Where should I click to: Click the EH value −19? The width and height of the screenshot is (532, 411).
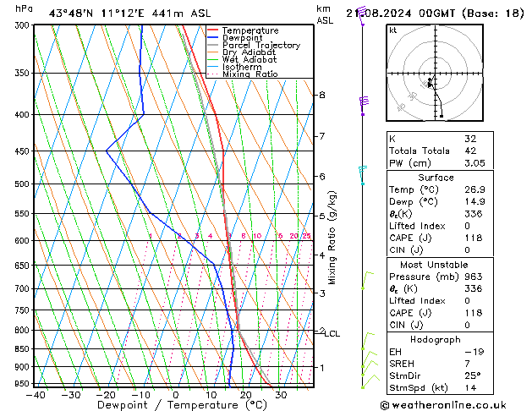(x=474, y=352)
